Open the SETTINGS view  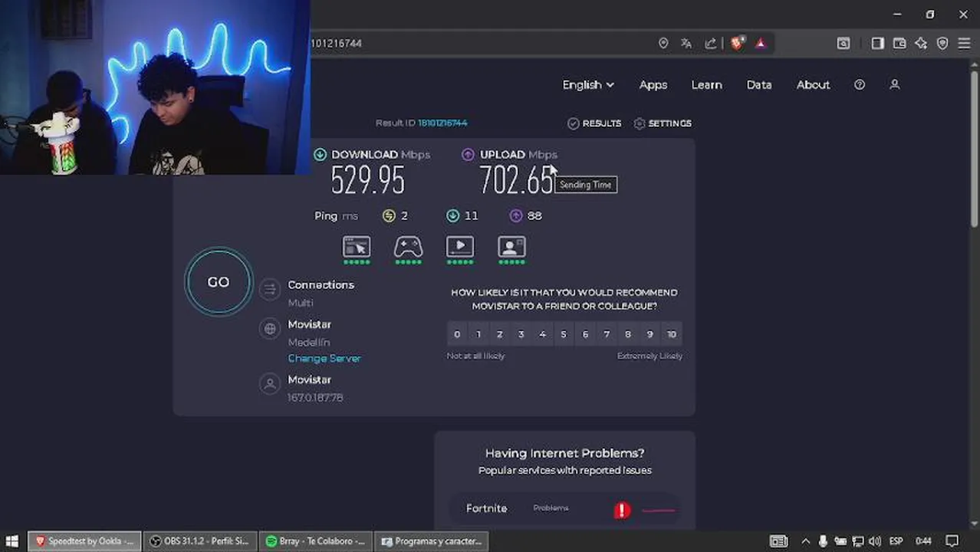click(x=663, y=123)
